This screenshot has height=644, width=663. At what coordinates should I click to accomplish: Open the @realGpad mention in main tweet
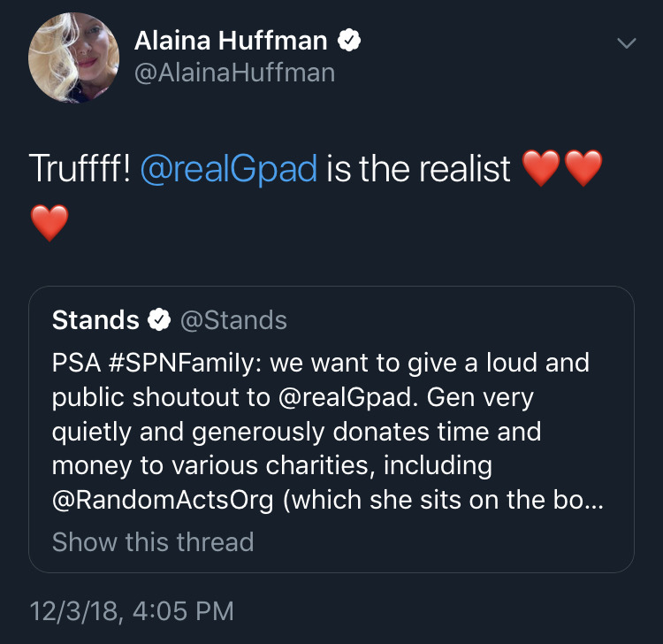click(x=229, y=168)
